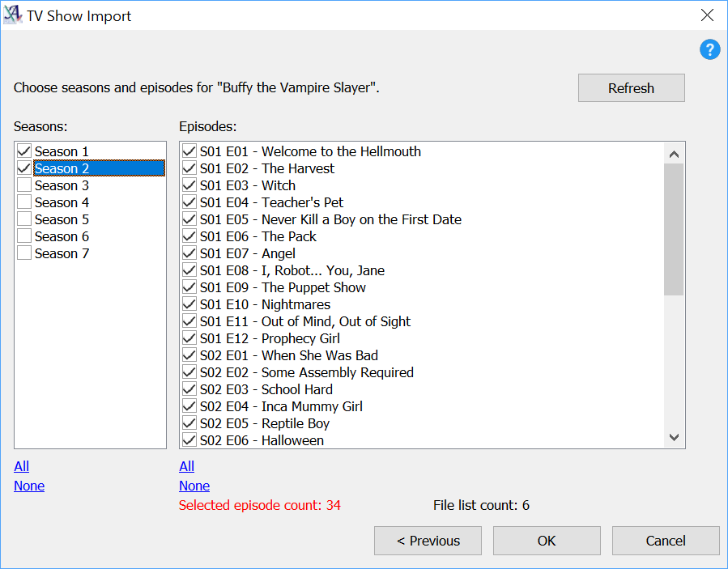Select episode row 'S01 E03 - Witch'
This screenshot has width=728, height=569.
pos(248,185)
